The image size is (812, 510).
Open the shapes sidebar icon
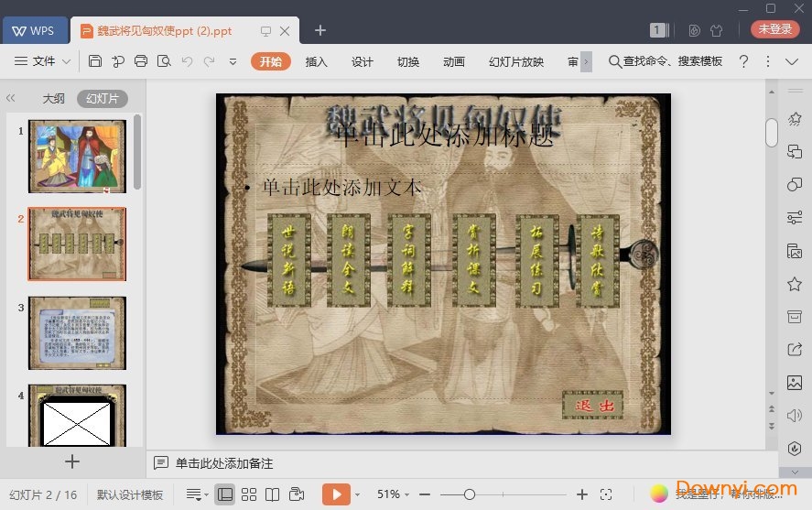tap(795, 184)
